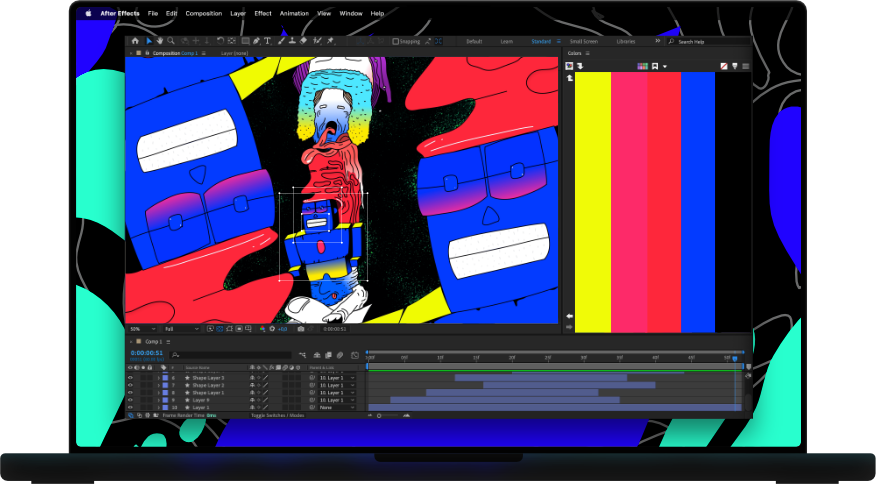Select the Roto Brush tool
This screenshot has height=484, width=876.
pyautogui.click(x=317, y=41)
